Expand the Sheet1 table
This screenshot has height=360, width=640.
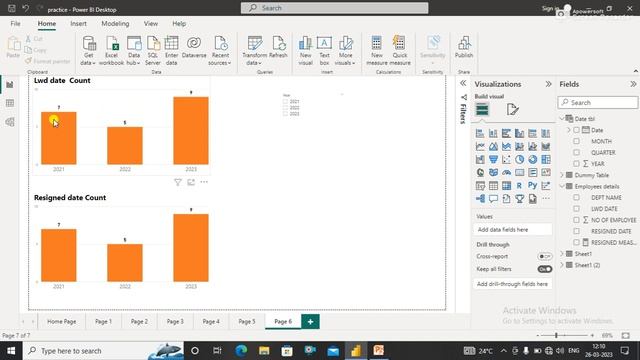(x=562, y=254)
